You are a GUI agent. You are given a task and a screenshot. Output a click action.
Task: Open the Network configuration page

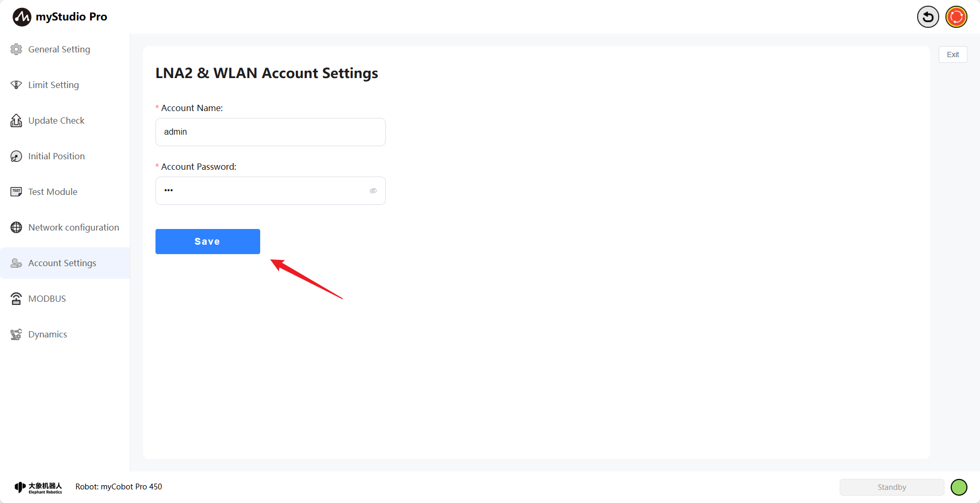pyautogui.click(x=73, y=227)
